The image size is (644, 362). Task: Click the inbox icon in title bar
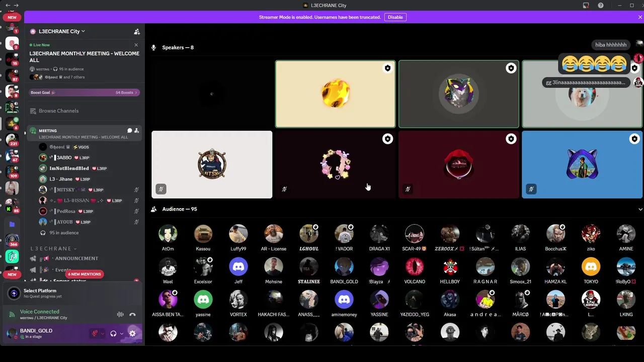[586, 5]
